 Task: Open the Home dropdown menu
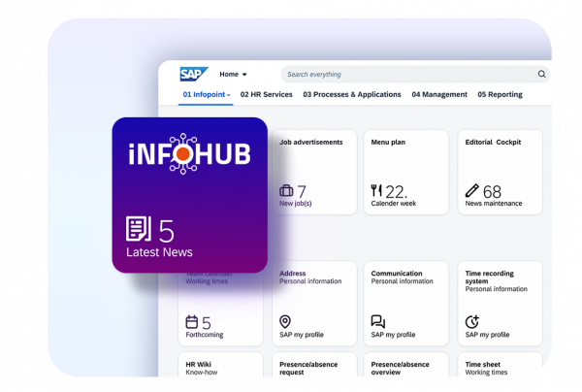(233, 75)
